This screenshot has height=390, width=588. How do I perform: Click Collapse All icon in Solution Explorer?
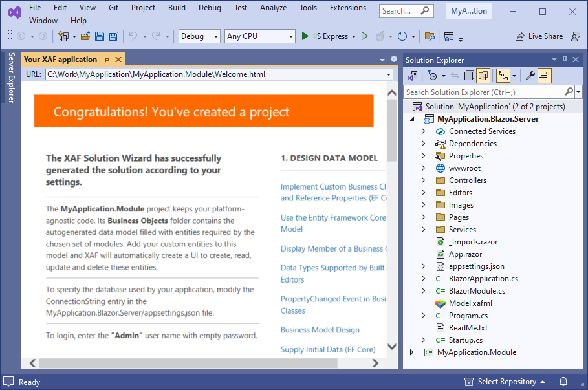[x=469, y=76]
